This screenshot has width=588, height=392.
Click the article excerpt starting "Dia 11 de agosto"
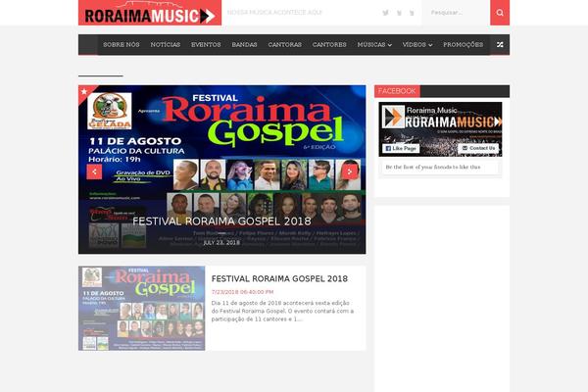pyautogui.click(x=282, y=311)
